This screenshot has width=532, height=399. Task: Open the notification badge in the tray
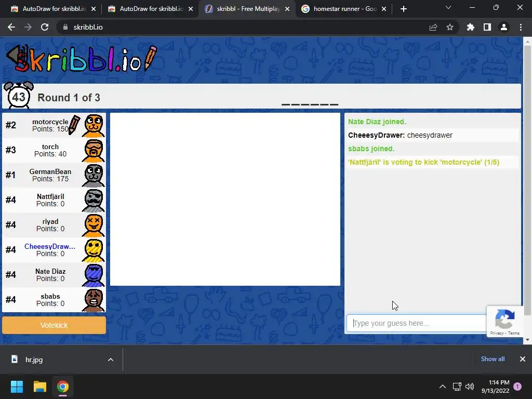[x=517, y=387]
